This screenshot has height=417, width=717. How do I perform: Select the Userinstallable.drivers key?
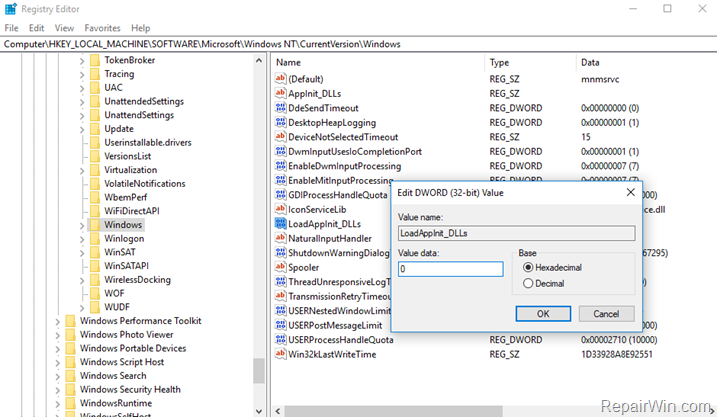[148, 142]
